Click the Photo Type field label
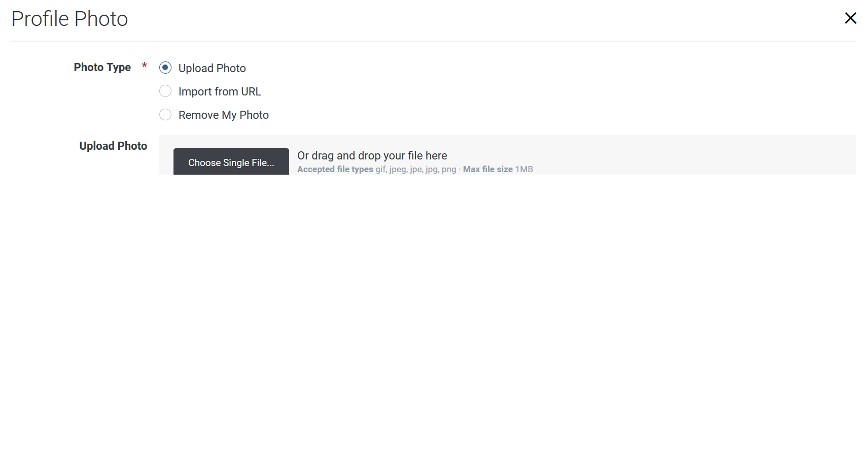This screenshot has height=457, width=868. click(102, 67)
